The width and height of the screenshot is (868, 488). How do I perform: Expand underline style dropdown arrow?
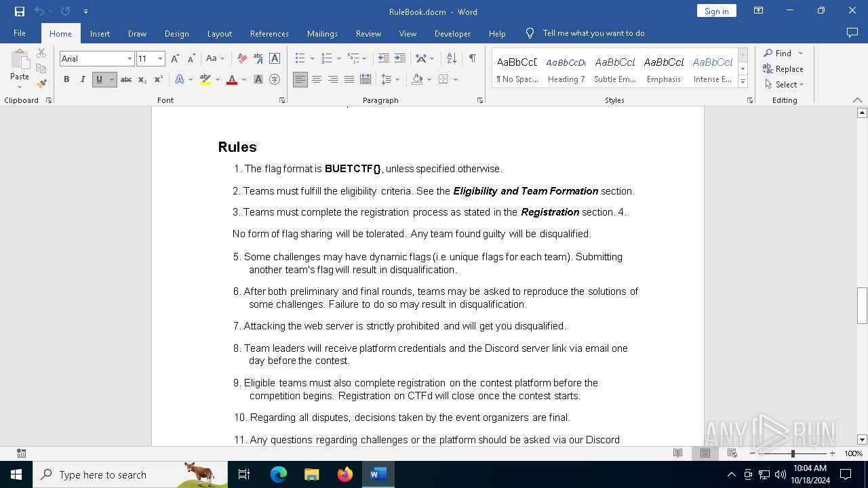[x=112, y=79]
